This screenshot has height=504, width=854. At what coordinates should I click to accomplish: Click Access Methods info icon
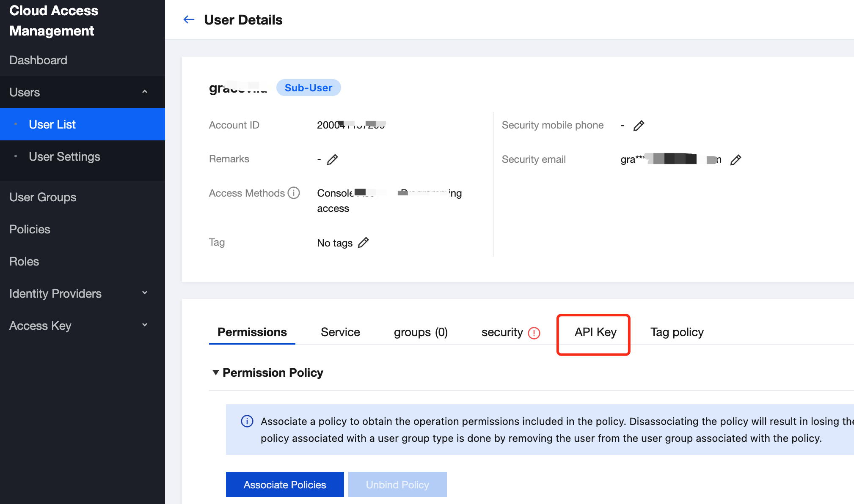[x=294, y=193]
